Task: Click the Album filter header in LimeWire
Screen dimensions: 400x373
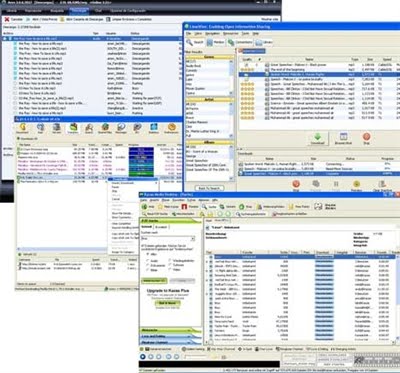Action: (x=209, y=142)
